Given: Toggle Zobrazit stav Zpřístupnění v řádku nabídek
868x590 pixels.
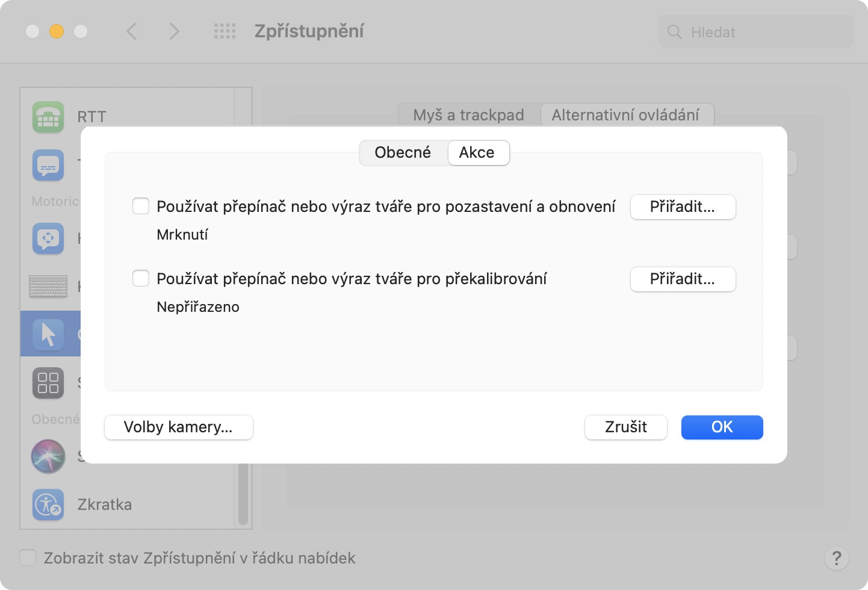Looking at the screenshot, I should (28, 558).
